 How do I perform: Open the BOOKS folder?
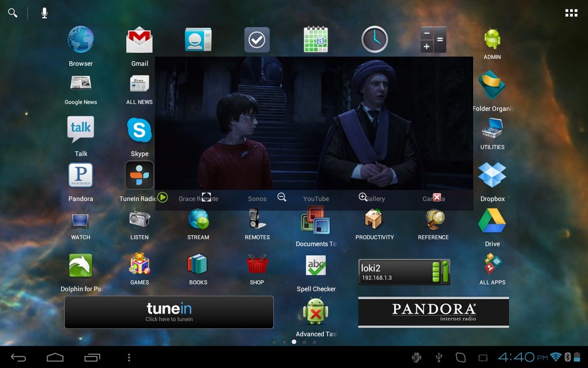198,264
